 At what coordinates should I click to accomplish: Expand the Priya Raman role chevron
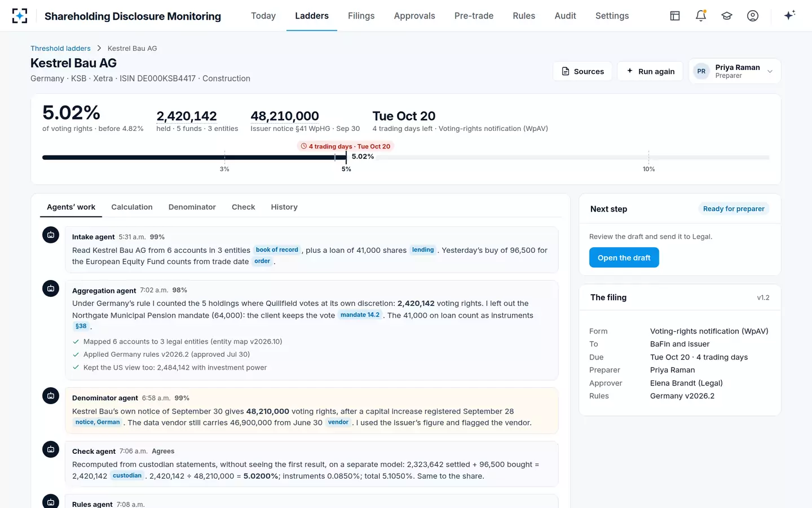coord(770,72)
